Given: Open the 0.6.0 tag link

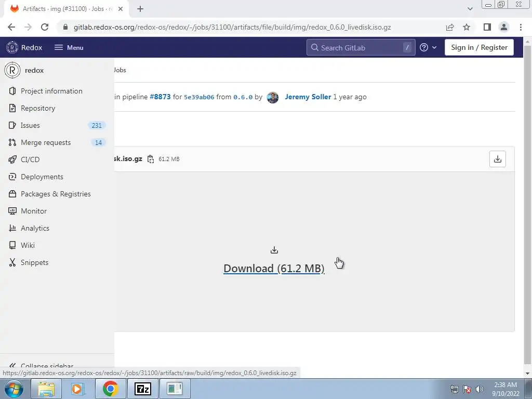Looking at the screenshot, I should pos(243,97).
